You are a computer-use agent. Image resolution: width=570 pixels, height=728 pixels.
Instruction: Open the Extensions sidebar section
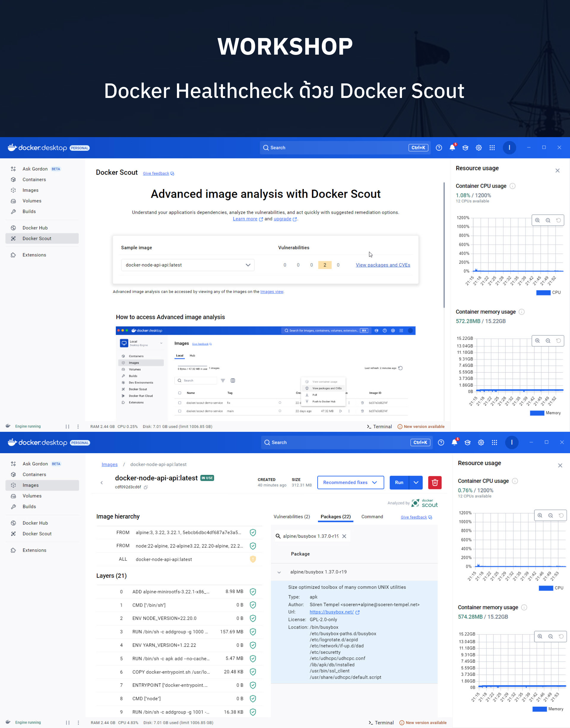click(34, 255)
